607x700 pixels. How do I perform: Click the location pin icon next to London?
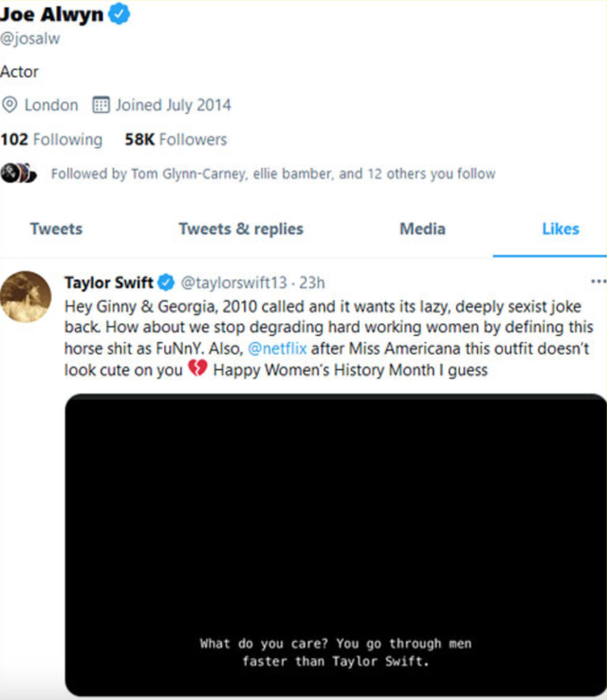click(x=10, y=104)
